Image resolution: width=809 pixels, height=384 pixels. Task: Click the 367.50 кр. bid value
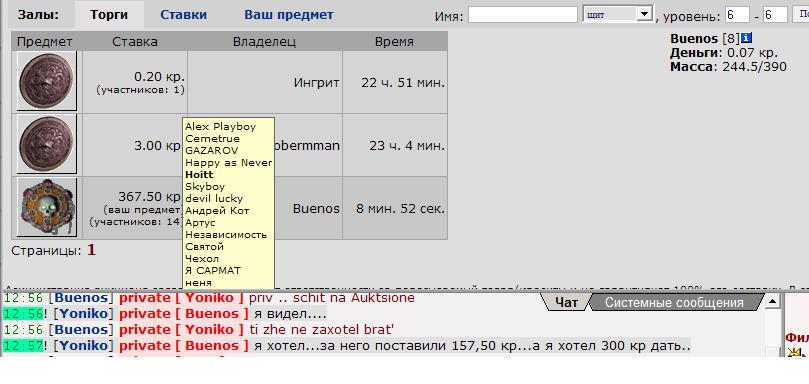click(x=150, y=197)
